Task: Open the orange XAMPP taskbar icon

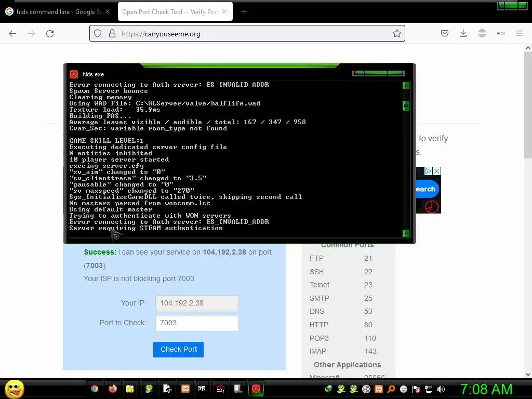Action: click(185, 389)
